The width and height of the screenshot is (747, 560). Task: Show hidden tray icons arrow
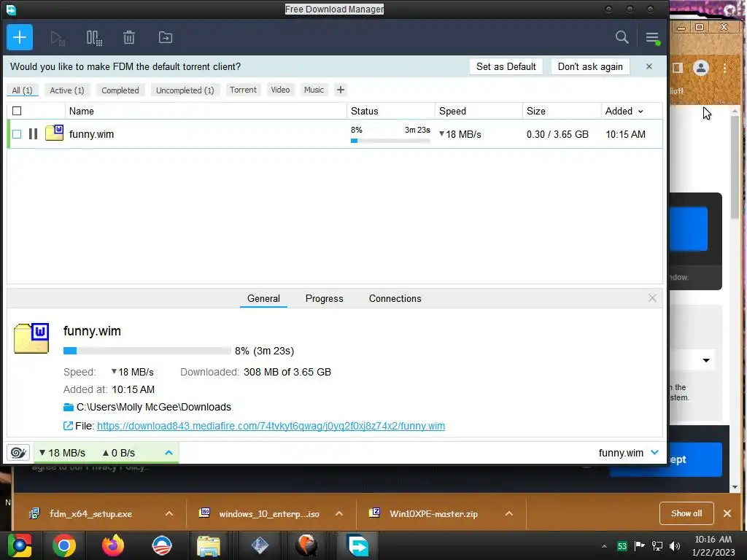(604, 547)
